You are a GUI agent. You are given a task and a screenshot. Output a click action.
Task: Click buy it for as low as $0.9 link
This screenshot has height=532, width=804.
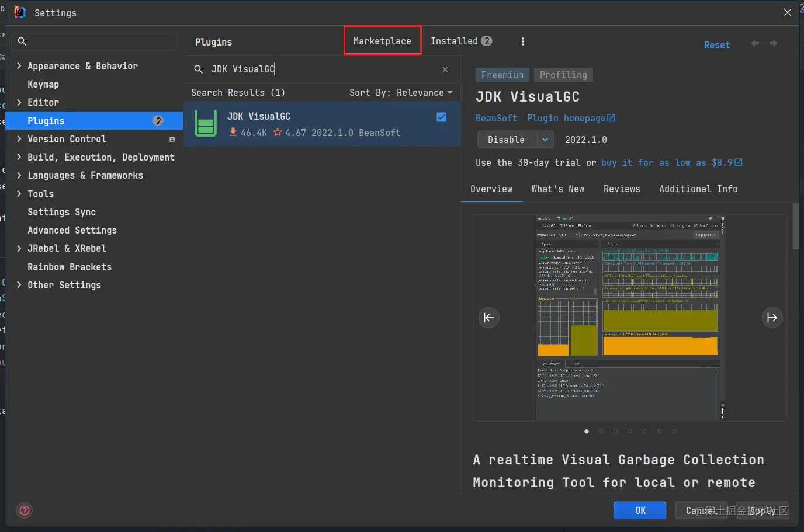coord(667,162)
